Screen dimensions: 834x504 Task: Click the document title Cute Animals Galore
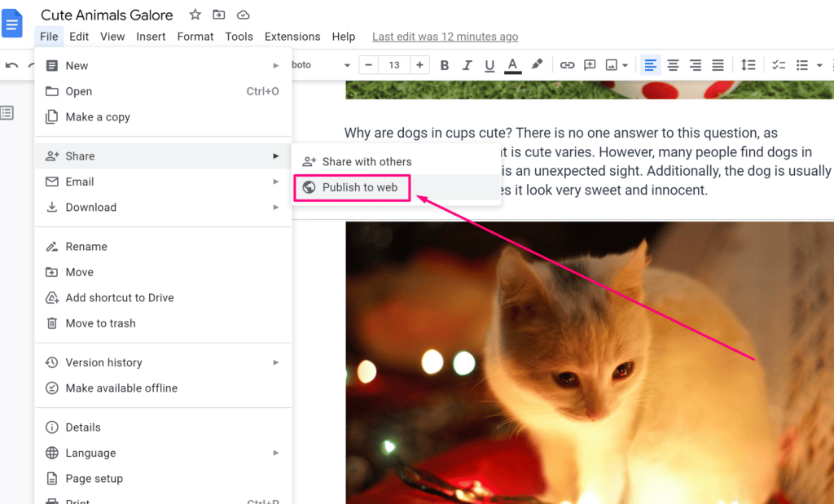tap(107, 15)
